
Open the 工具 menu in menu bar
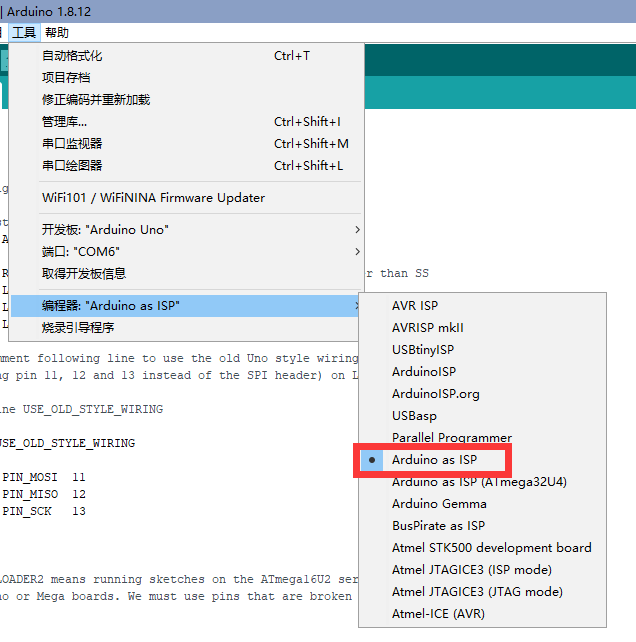click(x=24, y=32)
